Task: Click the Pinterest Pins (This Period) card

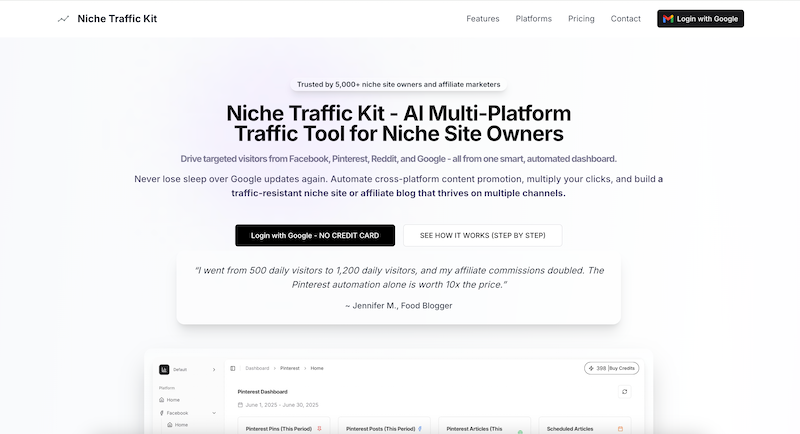Action: [284, 426]
